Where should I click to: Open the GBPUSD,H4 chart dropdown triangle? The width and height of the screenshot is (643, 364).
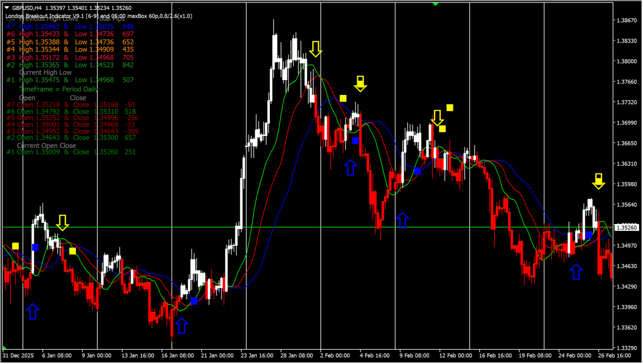tap(6, 8)
